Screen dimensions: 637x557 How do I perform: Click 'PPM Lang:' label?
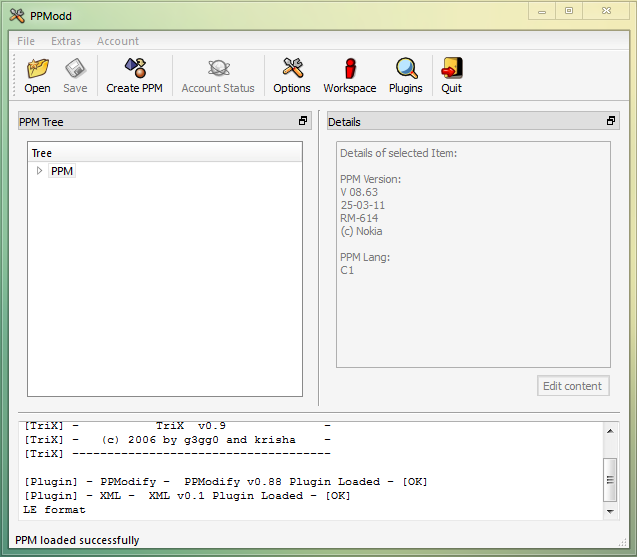[365, 257]
